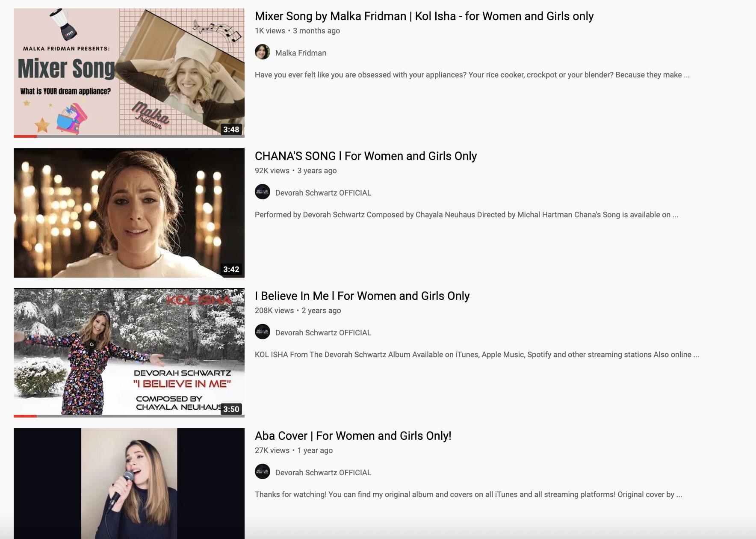Viewport: 756px width, 539px height.
Task: Click the red watch-progress bar under Mixer Song
Action: tap(25, 136)
